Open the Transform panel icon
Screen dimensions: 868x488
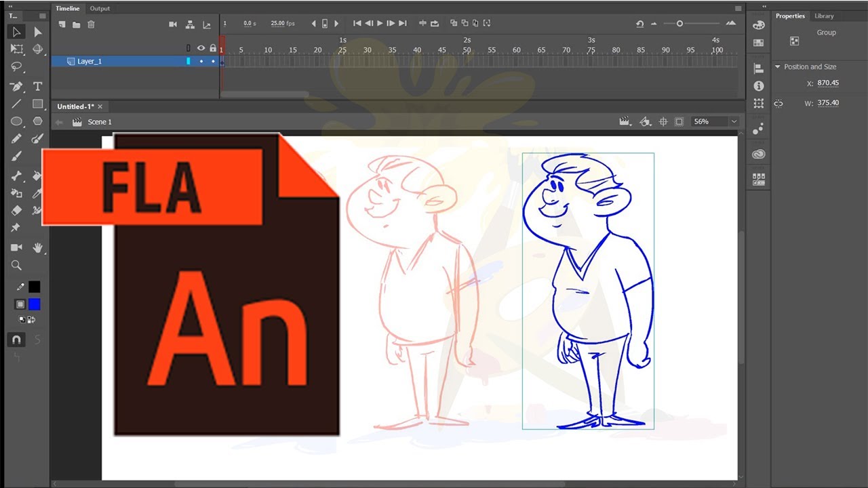click(759, 104)
